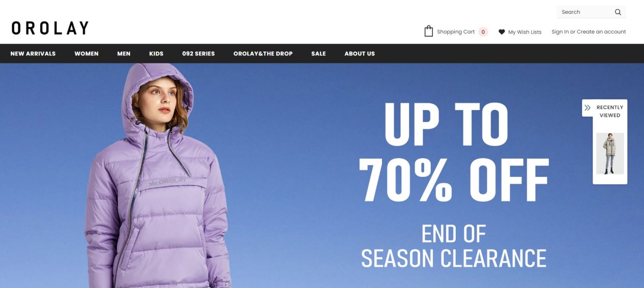This screenshot has height=288, width=644.
Task: Open the WOMEN menu
Action: click(x=86, y=53)
